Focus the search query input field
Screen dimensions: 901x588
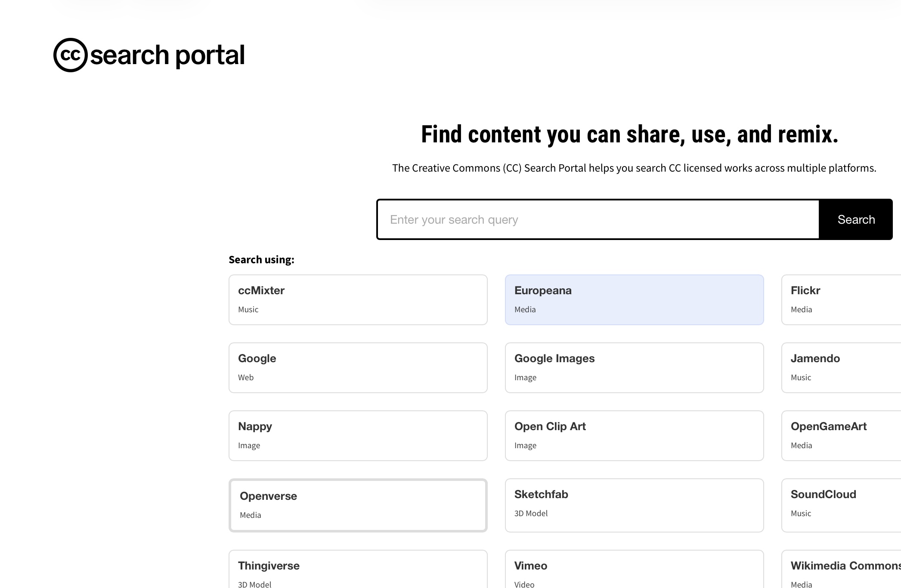[598, 219]
